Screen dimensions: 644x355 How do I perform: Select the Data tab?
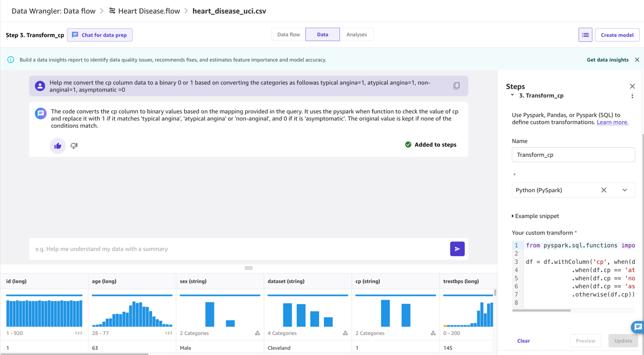click(323, 35)
